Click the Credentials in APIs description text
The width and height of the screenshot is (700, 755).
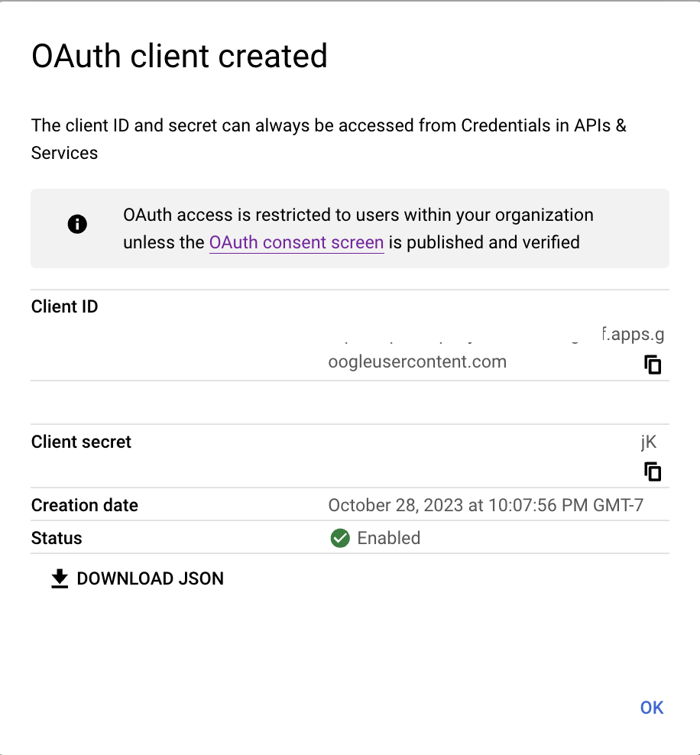point(329,139)
